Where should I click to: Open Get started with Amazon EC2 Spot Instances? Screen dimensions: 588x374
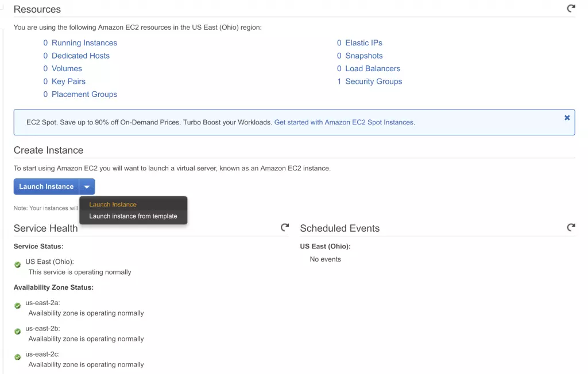tap(344, 122)
